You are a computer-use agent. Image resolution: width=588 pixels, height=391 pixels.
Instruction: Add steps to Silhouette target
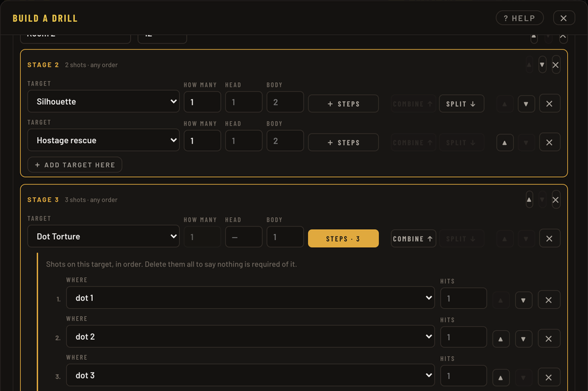[343, 104]
